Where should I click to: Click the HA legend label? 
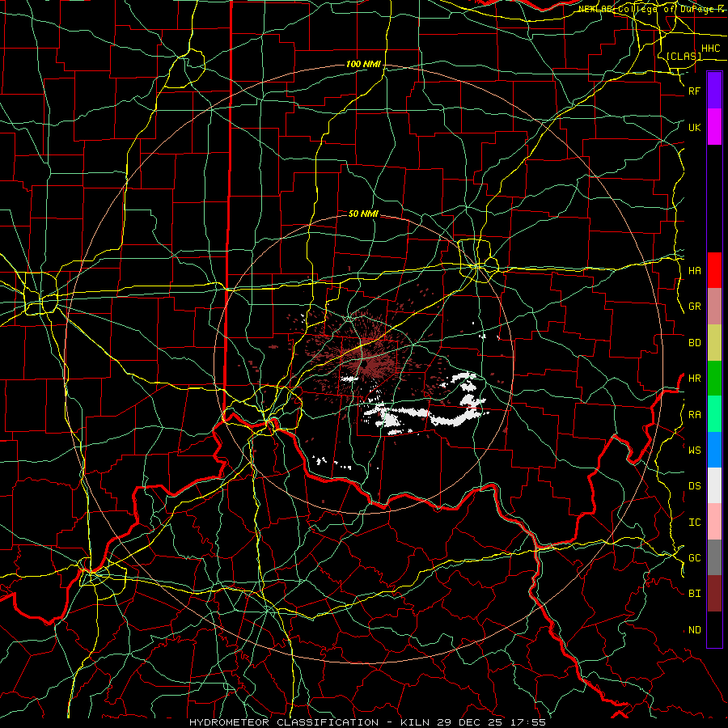(694, 271)
